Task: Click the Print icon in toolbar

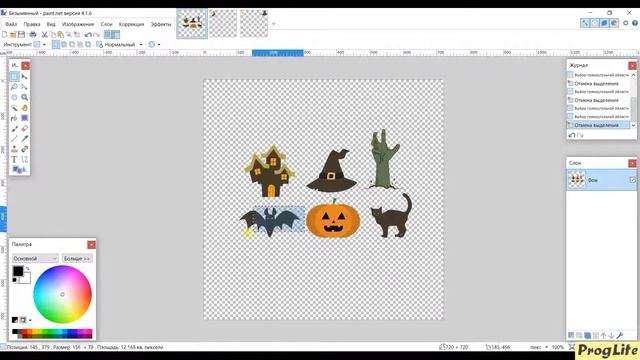Action: (x=33, y=35)
